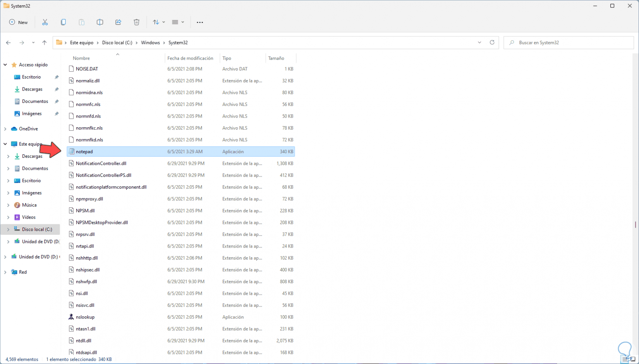Go up one folder level
This screenshot has height=364, width=639.
45,43
